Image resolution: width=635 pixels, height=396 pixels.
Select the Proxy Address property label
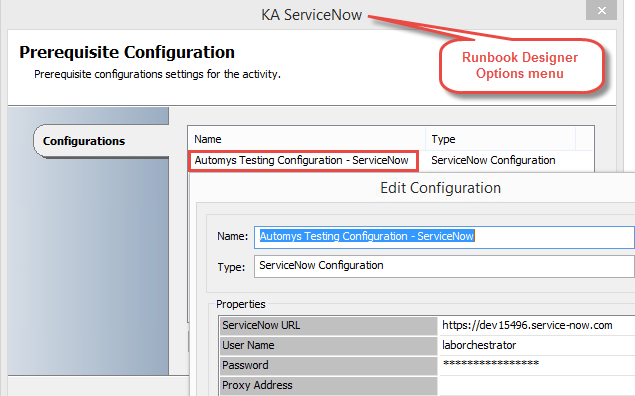(328, 385)
